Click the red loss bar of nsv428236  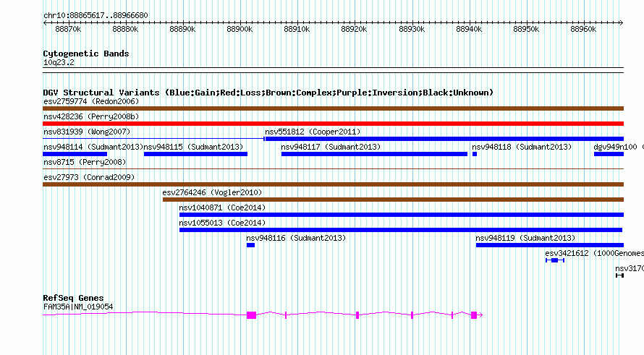click(x=333, y=124)
